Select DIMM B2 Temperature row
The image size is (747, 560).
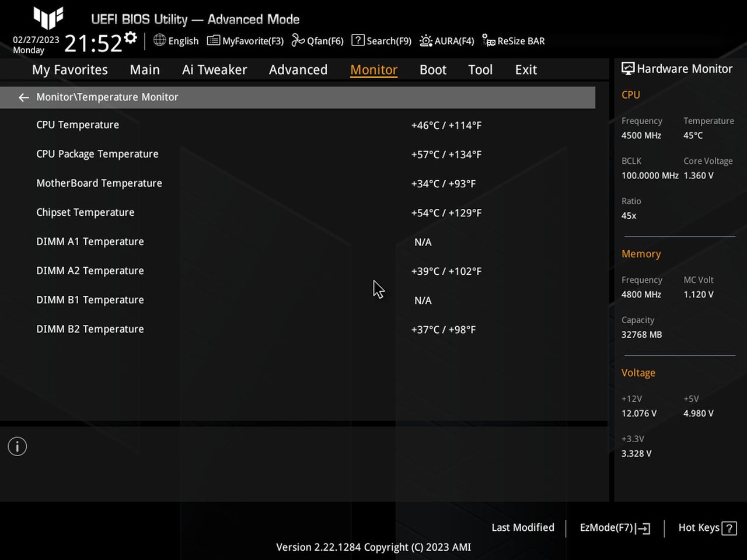(298, 329)
